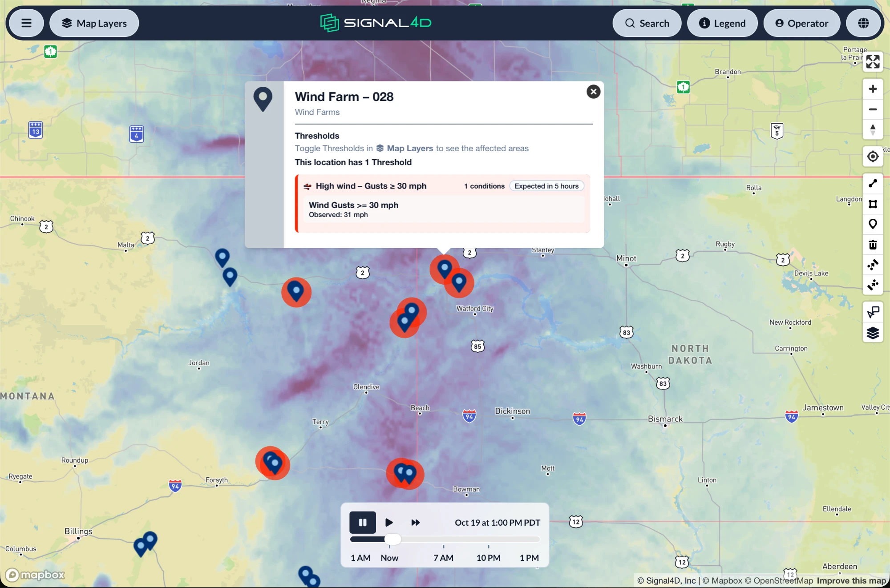
Task: Click the Minot city label
Action: click(626, 258)
